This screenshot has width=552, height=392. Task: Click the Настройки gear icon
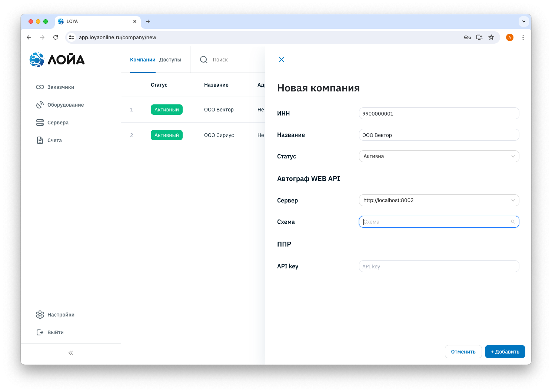click(x=40, y=315)
